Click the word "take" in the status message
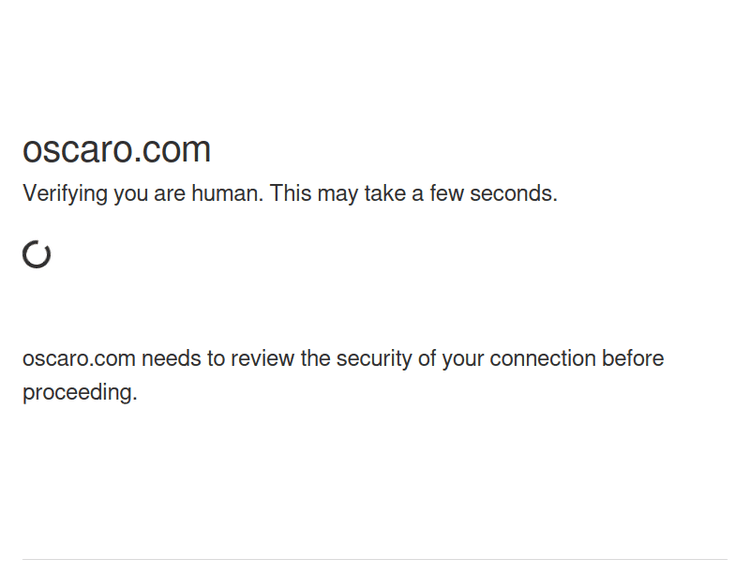Viewport: 750px width, 563px height. [384, 194]
